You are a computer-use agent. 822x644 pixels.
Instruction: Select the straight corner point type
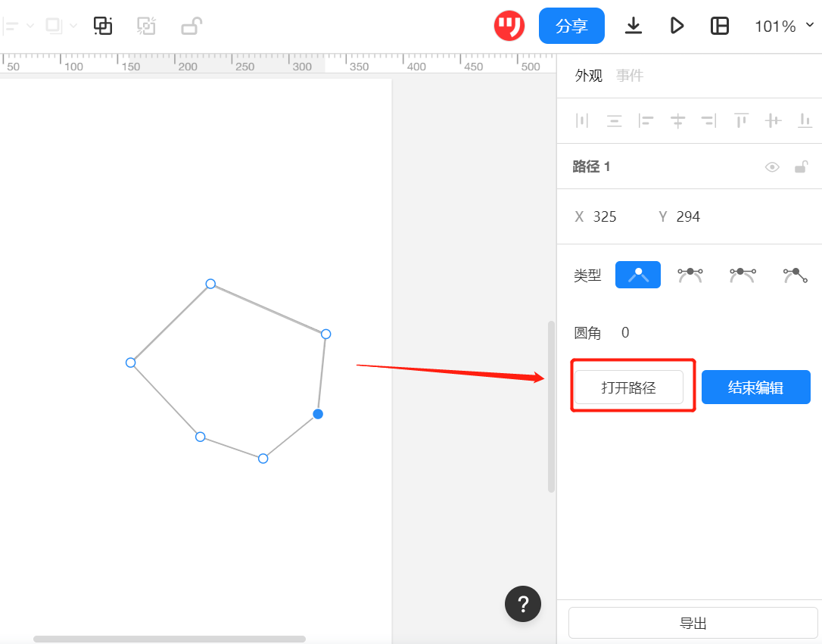[638, 275]
